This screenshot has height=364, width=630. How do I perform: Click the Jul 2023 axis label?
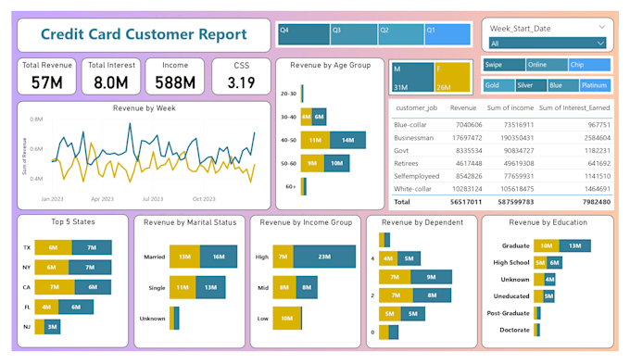[x=153, y=199]
